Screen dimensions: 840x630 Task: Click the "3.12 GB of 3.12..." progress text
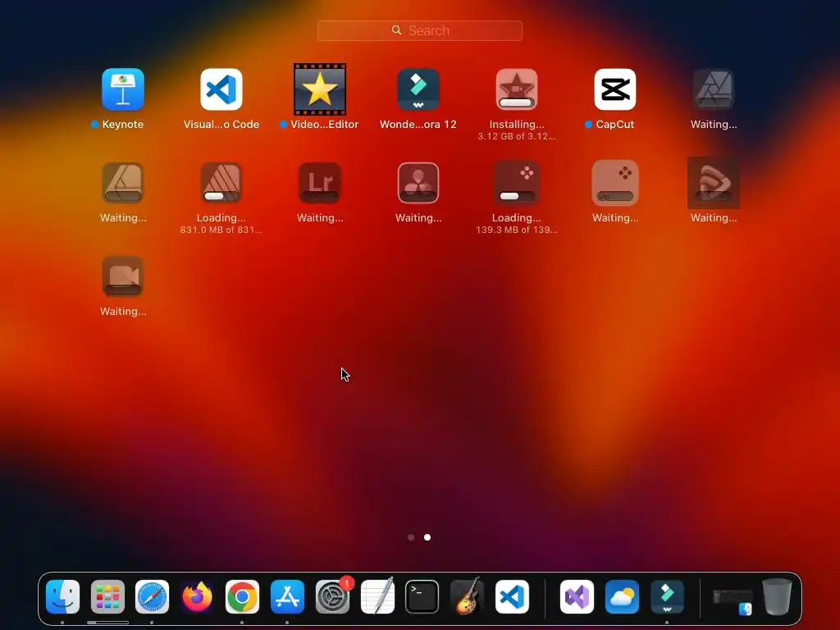(x=517, y=137)
